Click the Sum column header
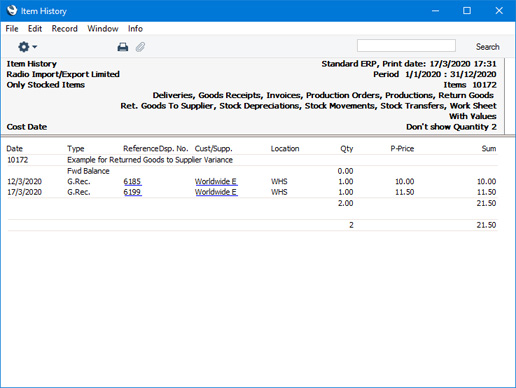This screenshot has height=388, width=516. (489, 149)
